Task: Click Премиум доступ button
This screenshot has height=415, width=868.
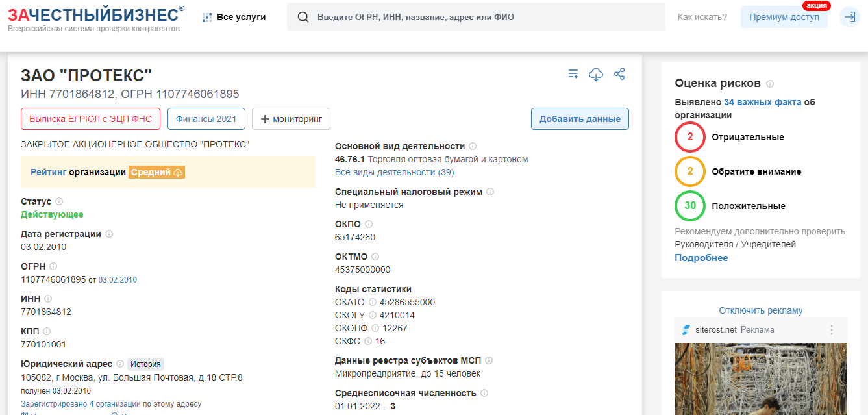Action: 784,17
